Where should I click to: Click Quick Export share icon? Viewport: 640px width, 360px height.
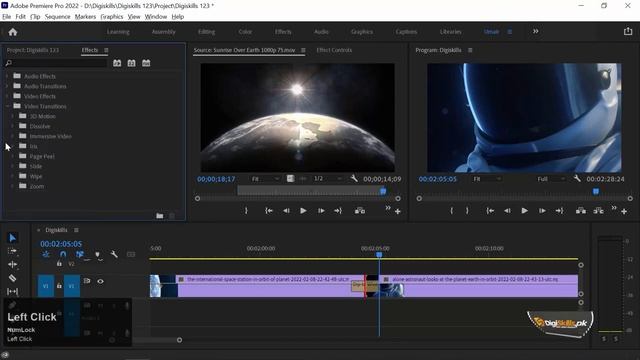628,31
